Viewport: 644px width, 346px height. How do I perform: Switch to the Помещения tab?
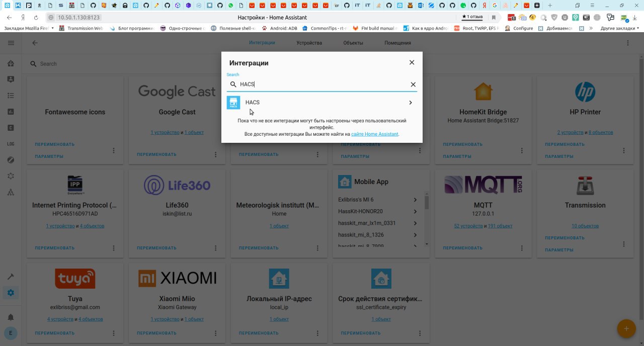tap(397, 43)
